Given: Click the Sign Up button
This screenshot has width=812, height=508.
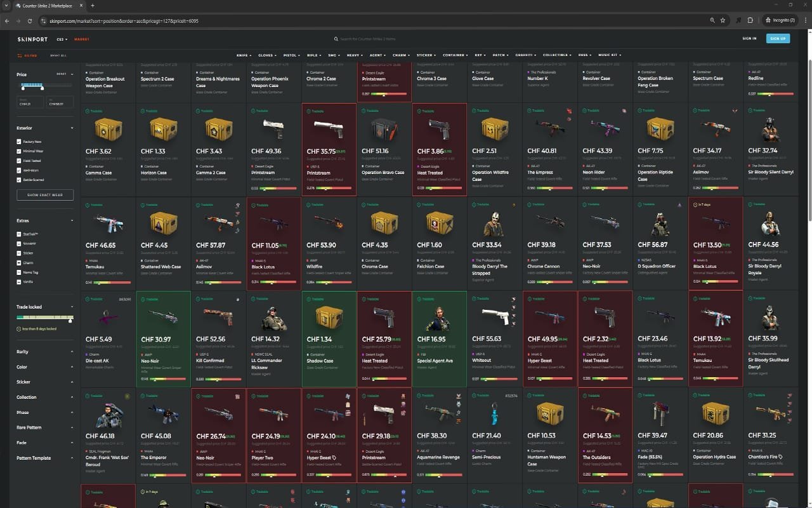Looking at the screenshot, I should point(778,39).
